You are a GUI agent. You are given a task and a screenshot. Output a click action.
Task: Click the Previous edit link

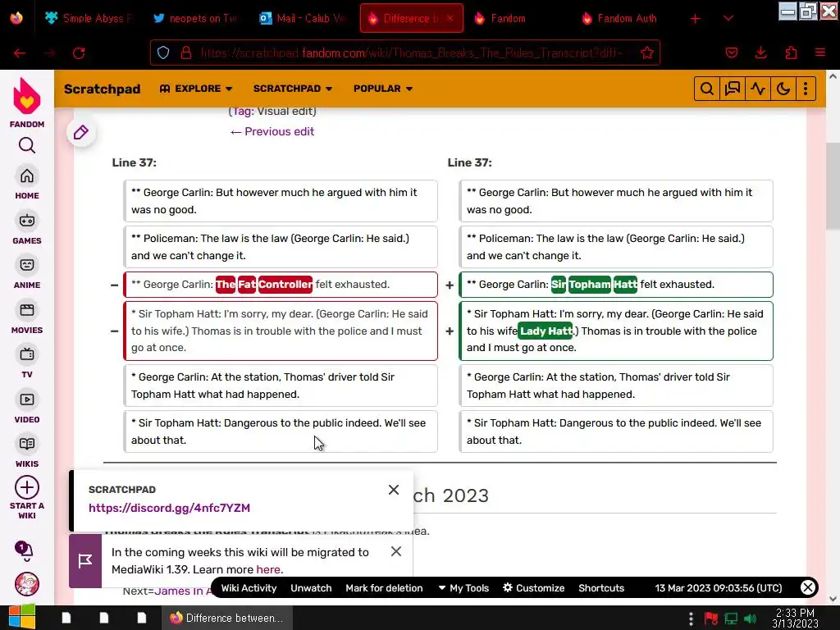[272, 132]
